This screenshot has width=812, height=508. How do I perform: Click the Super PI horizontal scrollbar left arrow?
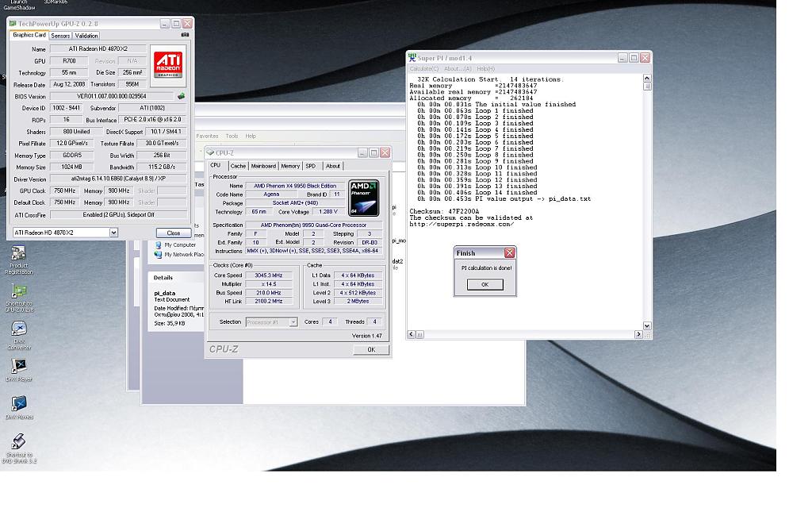pyautogui.click(x=412, y=334)
